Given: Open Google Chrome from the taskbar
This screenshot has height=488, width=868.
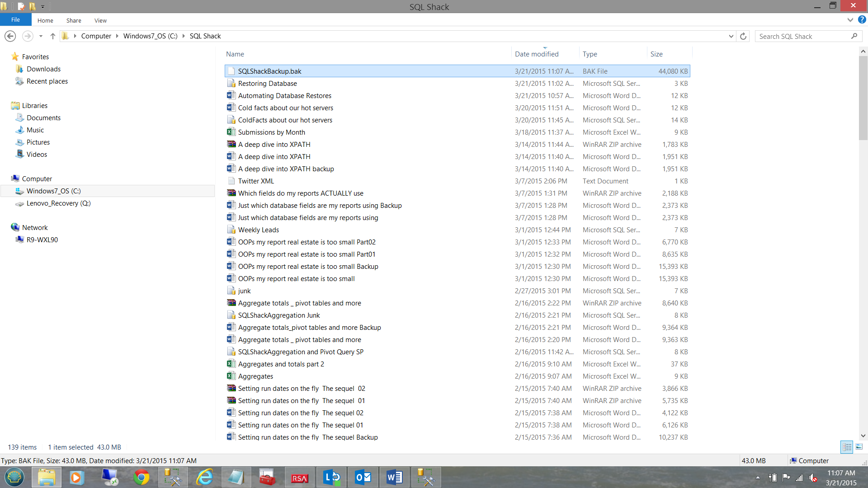Looking at the screenshot, I should [142, 477].
